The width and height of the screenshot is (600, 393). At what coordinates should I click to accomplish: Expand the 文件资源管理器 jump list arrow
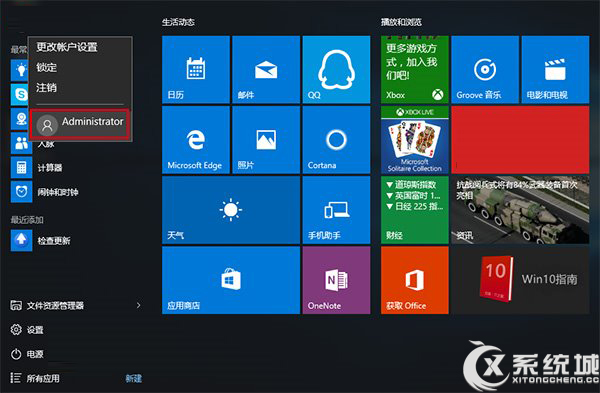pos(139,305)
